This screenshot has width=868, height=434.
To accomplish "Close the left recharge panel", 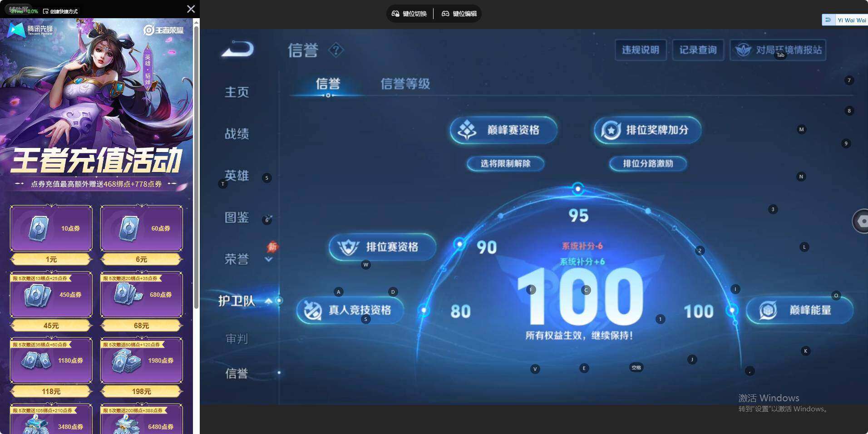I will pos(191,9).
